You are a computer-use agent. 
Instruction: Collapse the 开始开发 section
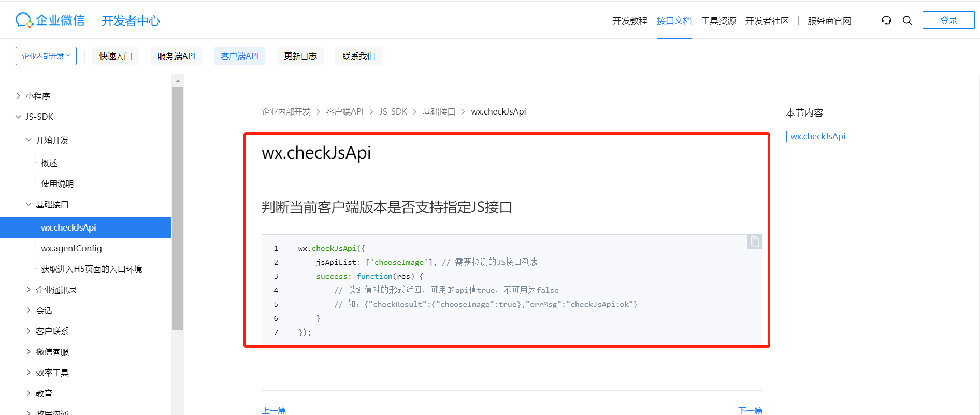tap(28, 140)
